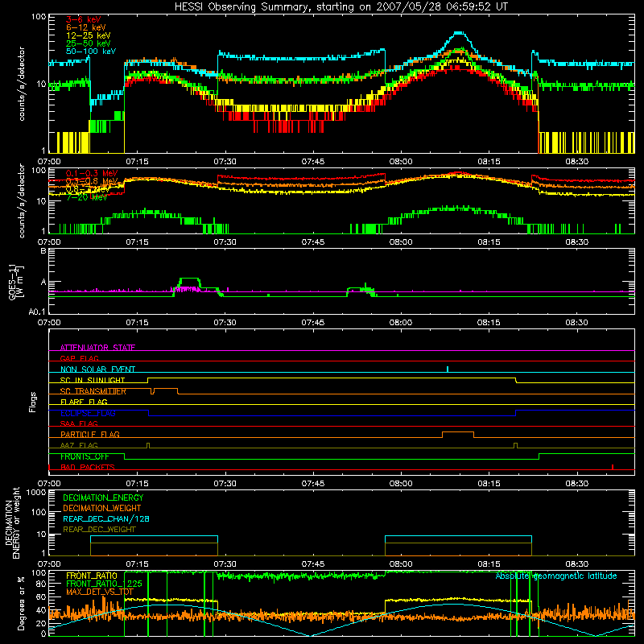The width and height of the screenshot is (644, 644).
Task: Click the FRONTS_OFF flag label
Action: point(85,456)
